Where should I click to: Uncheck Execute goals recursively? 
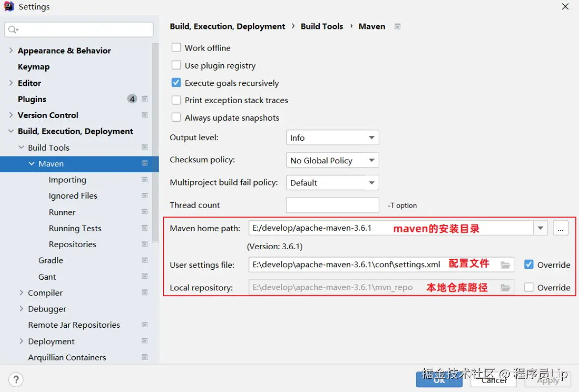176,82
